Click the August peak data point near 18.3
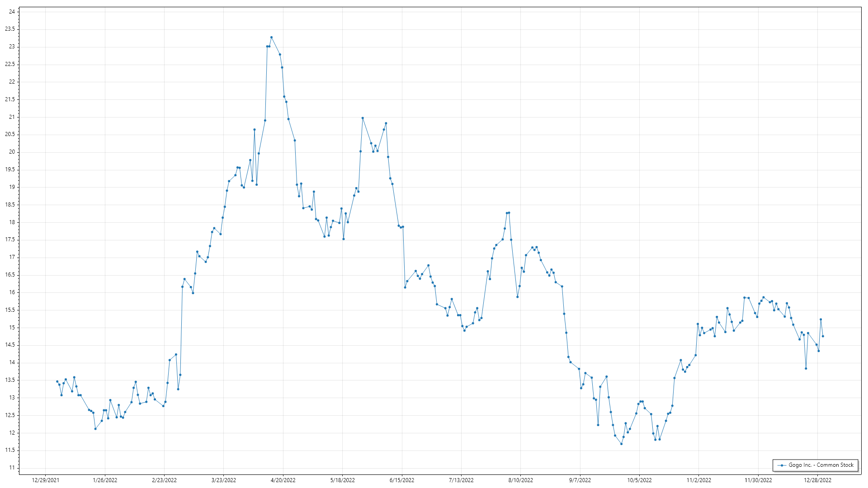This screenshot has width=868, height=488. tap(509, 212)
